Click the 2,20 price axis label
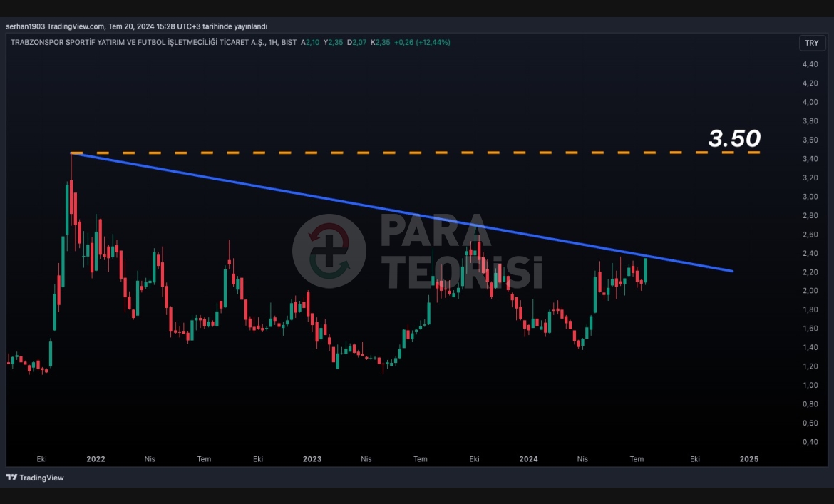The height and width of the screenshot is (504, 834). coord(810,272)
